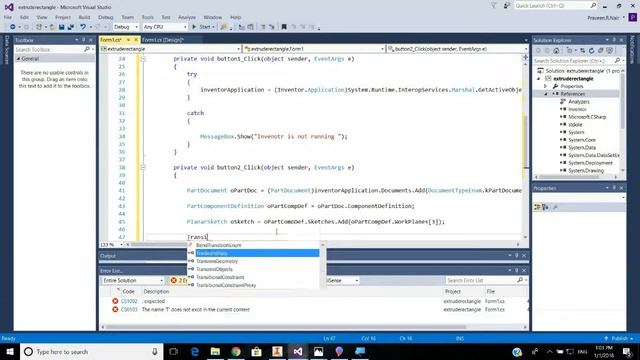Open the Debug menu

coord(105,17)
